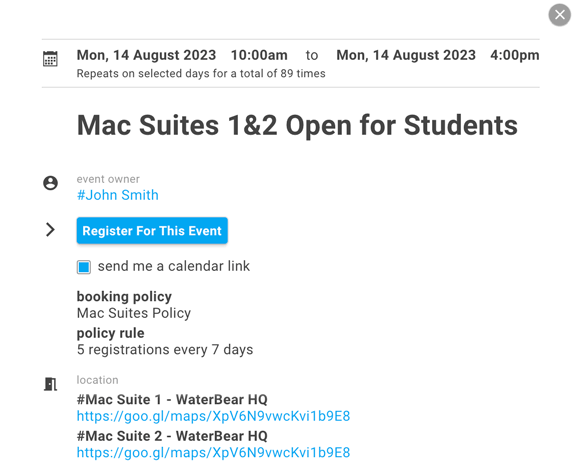Open the Mac Suite 1 maps link

[x=213, y=416]
